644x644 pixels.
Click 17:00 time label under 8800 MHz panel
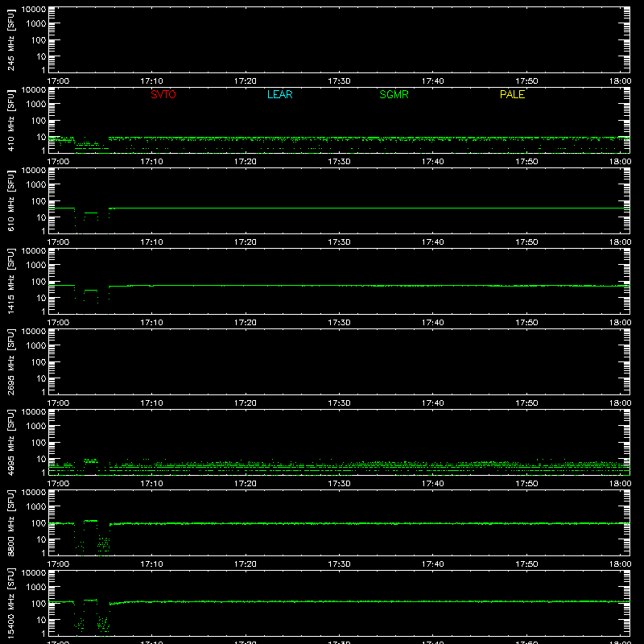pyautogui.click(x=58, y=564)
